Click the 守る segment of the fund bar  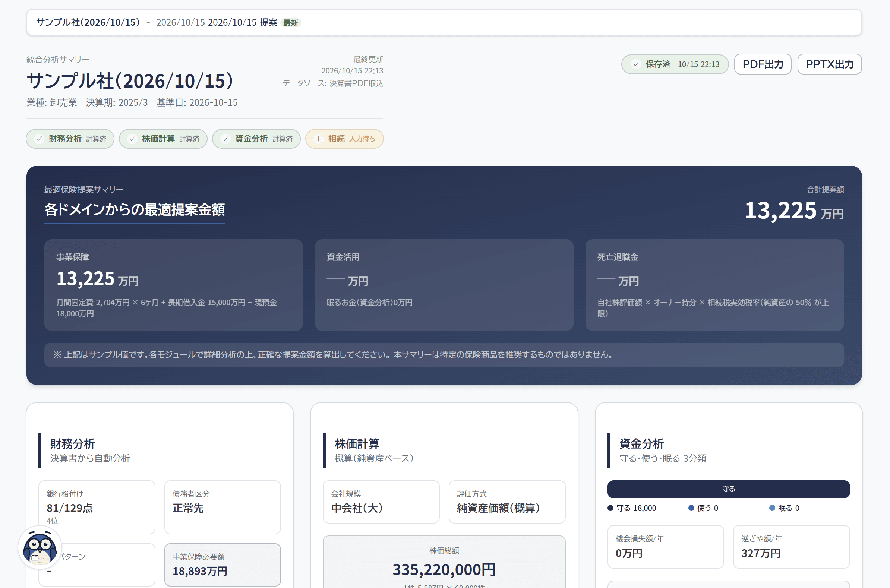pyautogui.click(x=728, y=489)
